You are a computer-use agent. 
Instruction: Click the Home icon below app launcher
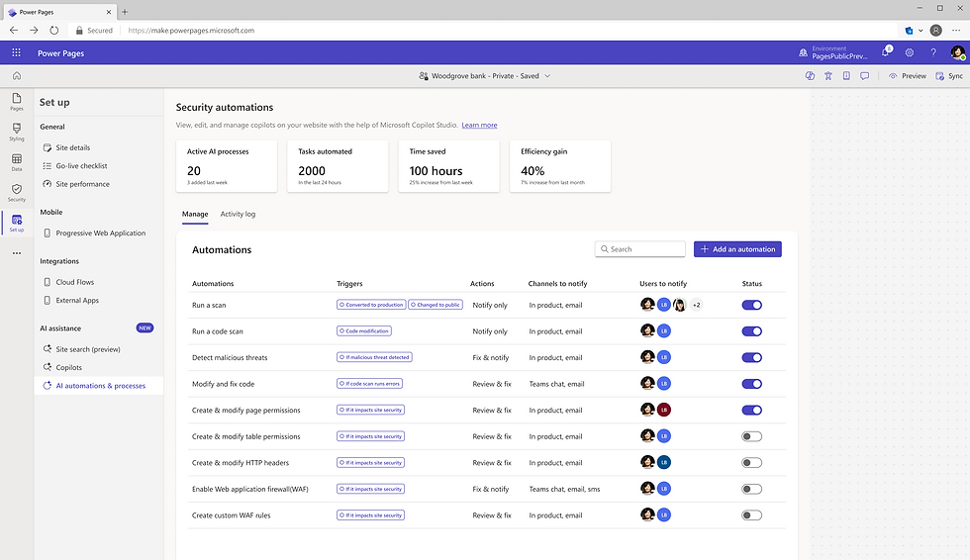[x=17, y=75]
